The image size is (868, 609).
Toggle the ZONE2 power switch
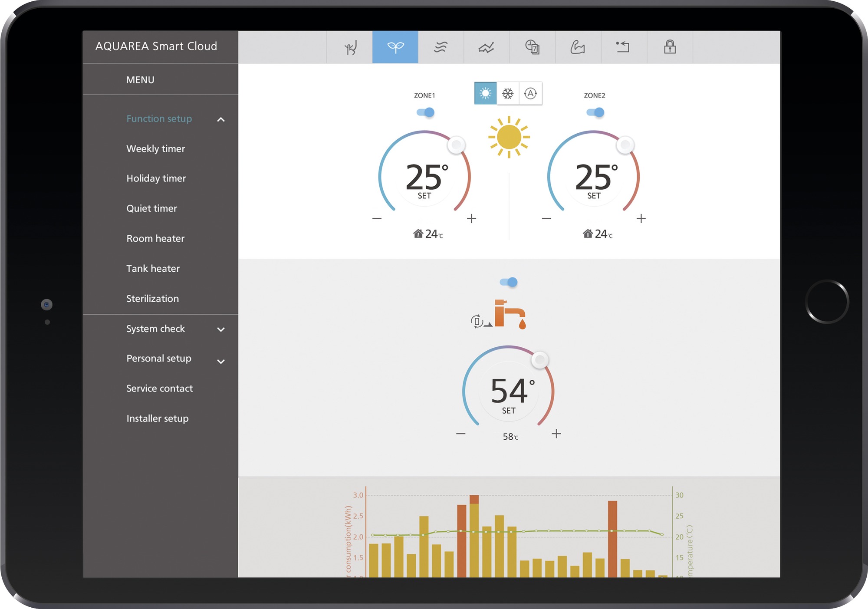click(595, 112)
